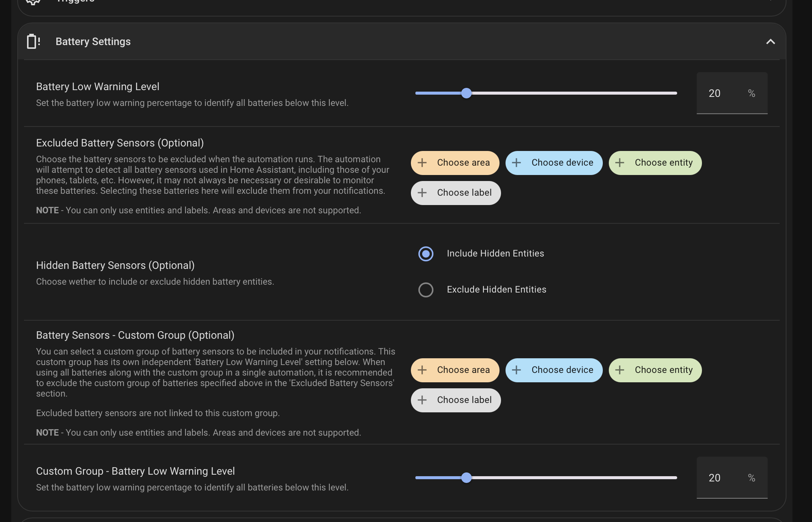Choose area for Excluded Battery Sensors
This screenshot has height=522, width=812.
coord(455,163)
